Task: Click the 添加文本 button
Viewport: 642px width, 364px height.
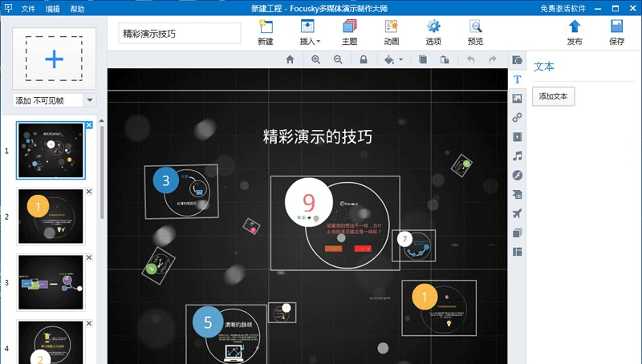Action: tap(553, 96)
